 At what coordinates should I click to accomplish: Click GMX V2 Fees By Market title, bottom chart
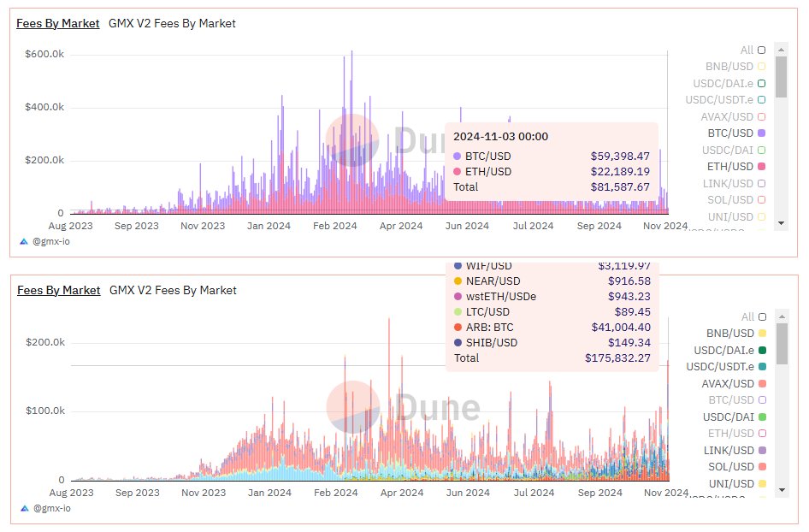point(173,290)
